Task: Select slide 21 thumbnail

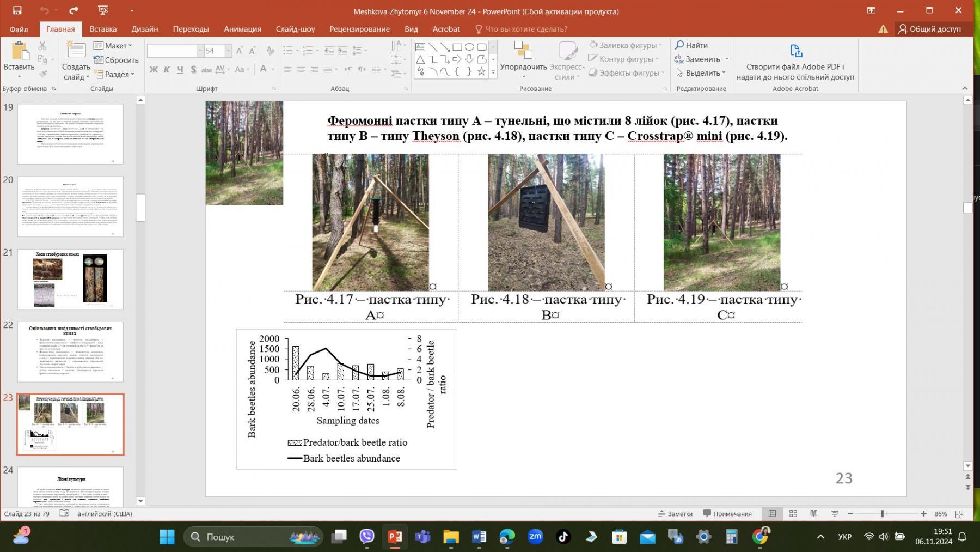Action: [70, 280]
